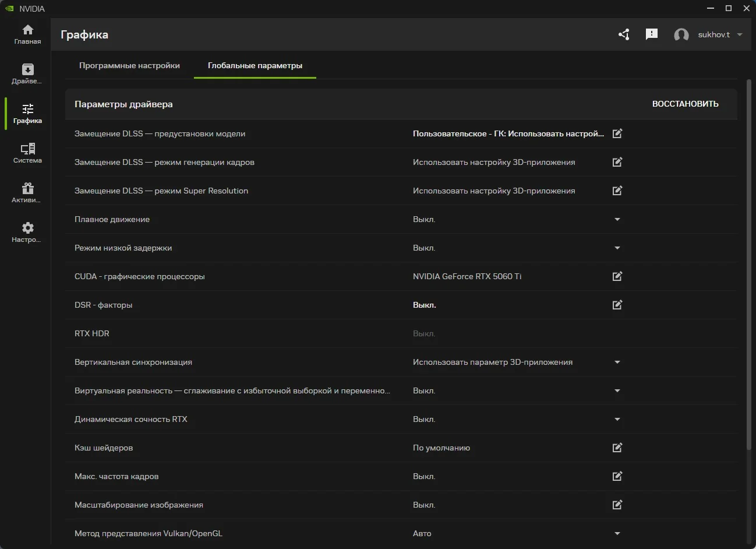
Task: Click the Вертикальная синхронизация label
Action: pyautogui.click(x=133, y=362)
